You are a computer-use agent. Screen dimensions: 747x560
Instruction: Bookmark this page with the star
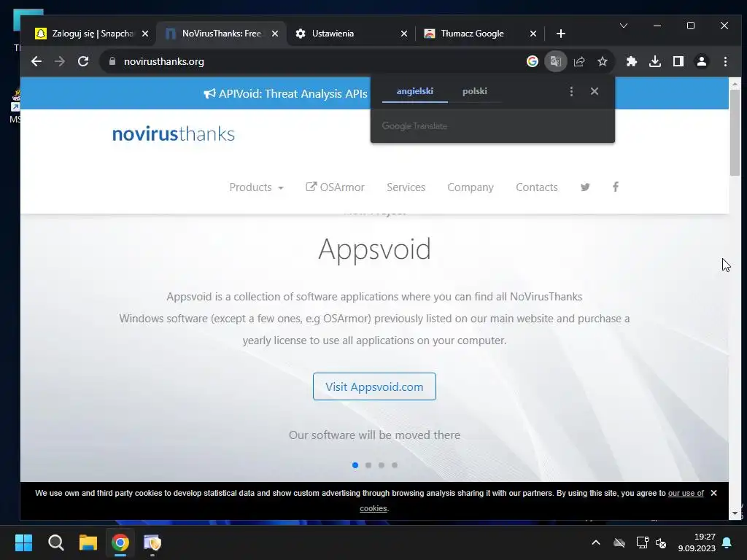click(x=603, y=61)
